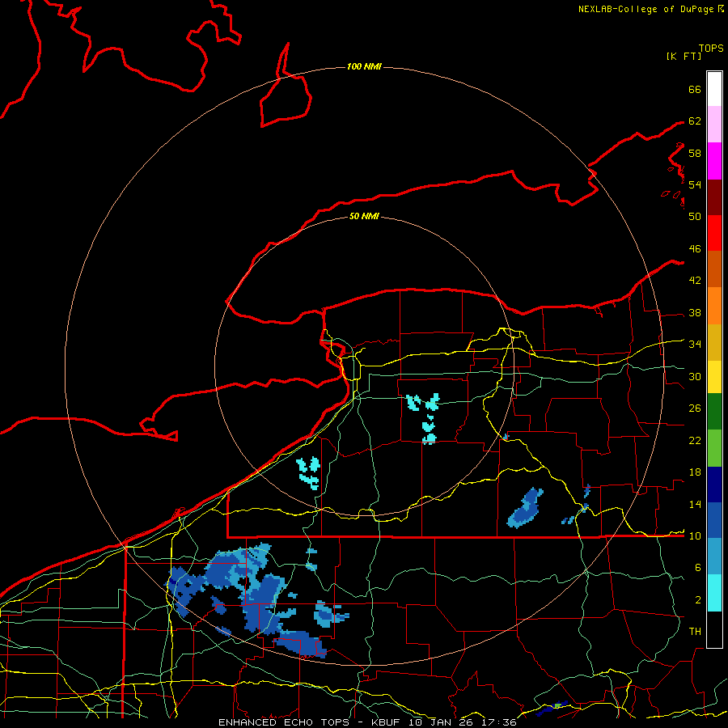Click the KBUF station identifier
The height and width of the screenshot is (728, 728).
click(x=387, y=722)
